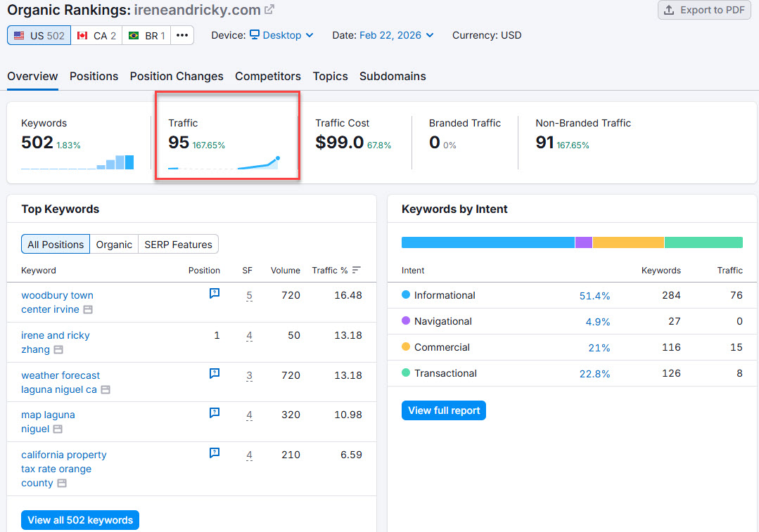Open the map laguna niguel keyword
This screenshot has height=532, width=759.
(48, 422)
